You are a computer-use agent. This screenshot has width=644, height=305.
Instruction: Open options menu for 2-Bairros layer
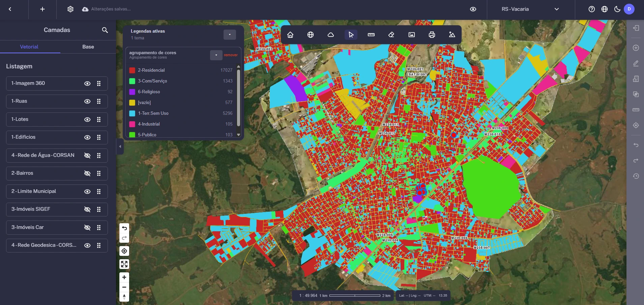[x=99, y=173]
